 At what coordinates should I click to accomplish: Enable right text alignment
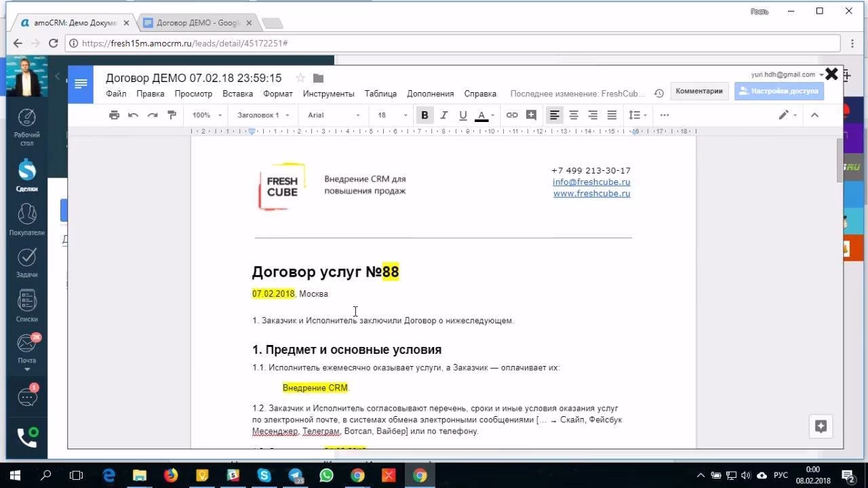tap(593, 115)
